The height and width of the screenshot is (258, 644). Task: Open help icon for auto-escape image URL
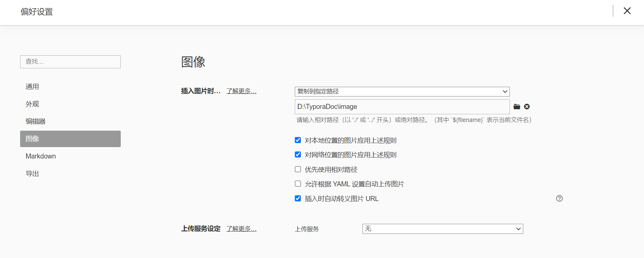click(559, 198)
